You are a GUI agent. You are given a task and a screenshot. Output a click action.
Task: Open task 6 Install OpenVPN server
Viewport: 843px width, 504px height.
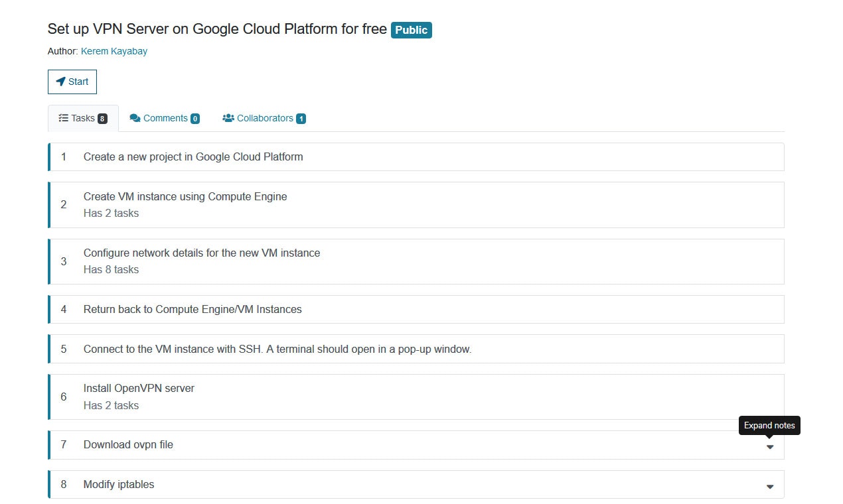coord(139,388)
